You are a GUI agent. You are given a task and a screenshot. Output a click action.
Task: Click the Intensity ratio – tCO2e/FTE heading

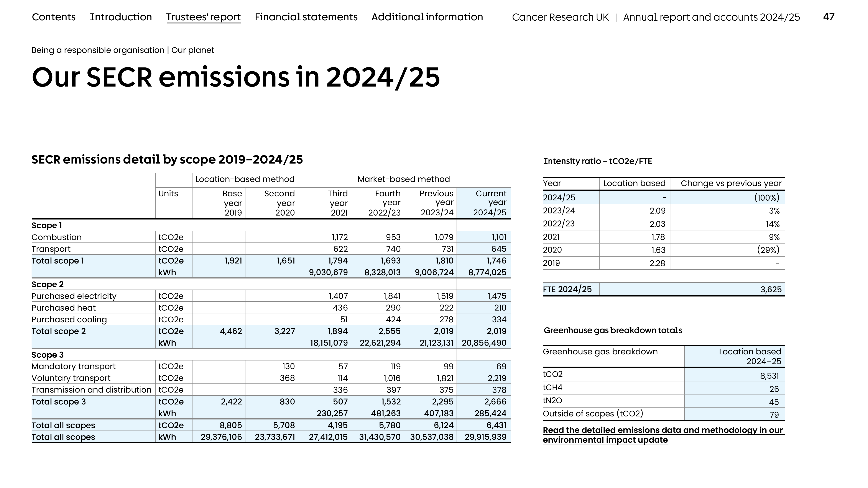tap(598, 161)
